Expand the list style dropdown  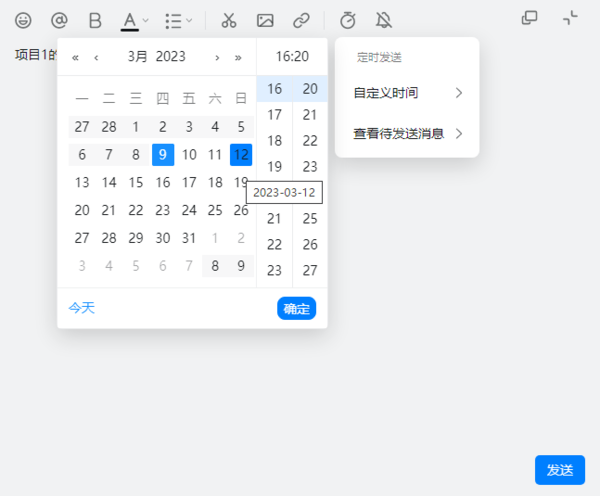[x=189, y=20]
